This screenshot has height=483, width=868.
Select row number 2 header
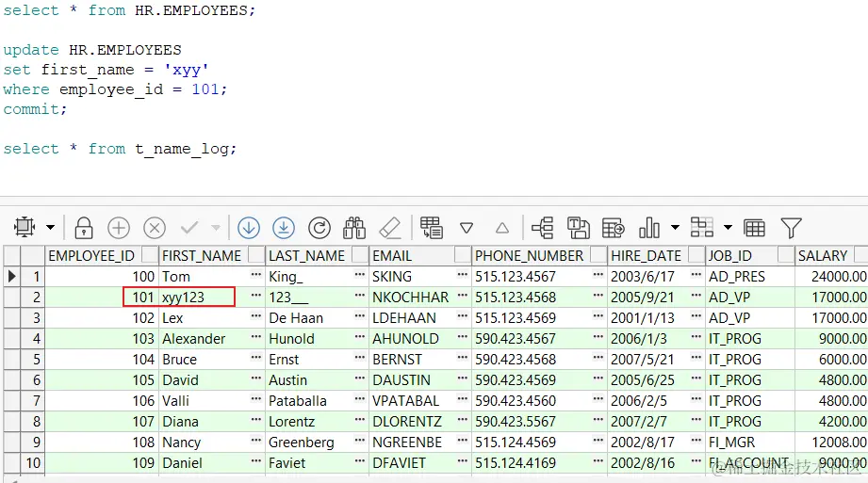click(32, 298)
